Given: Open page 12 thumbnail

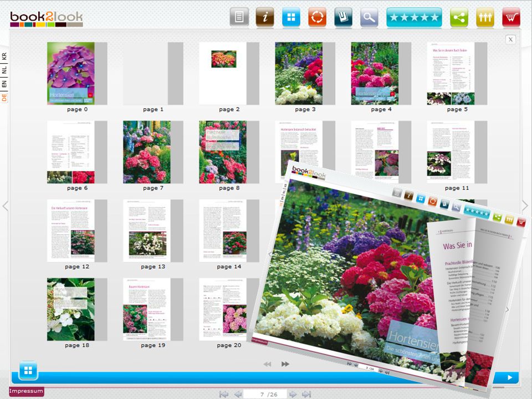Looking at the screenshot, I should 77,231.
